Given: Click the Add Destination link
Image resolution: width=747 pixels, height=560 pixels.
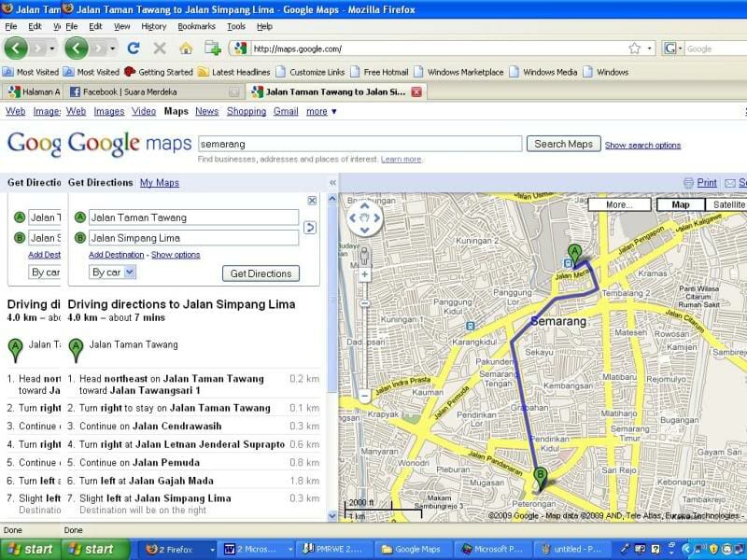Looking at the screenshot, I should [x=116, y=255].
